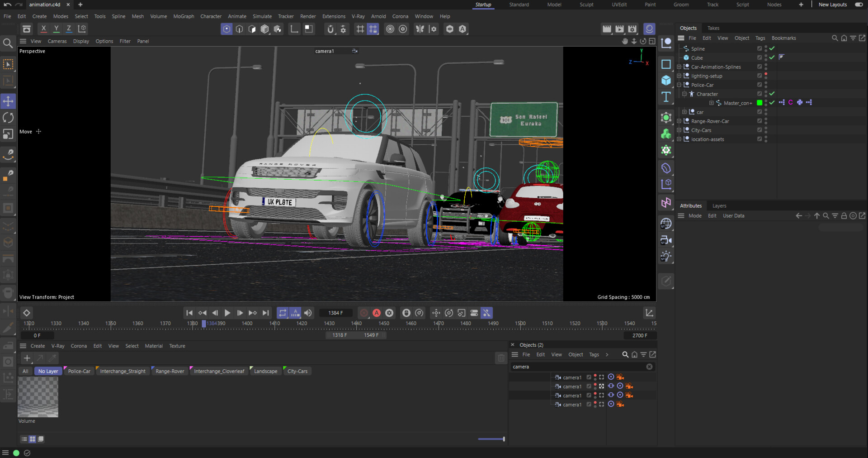The image size is (868, 458).
Task: Open the Simulate menu
Action: [x=262, y=16]
